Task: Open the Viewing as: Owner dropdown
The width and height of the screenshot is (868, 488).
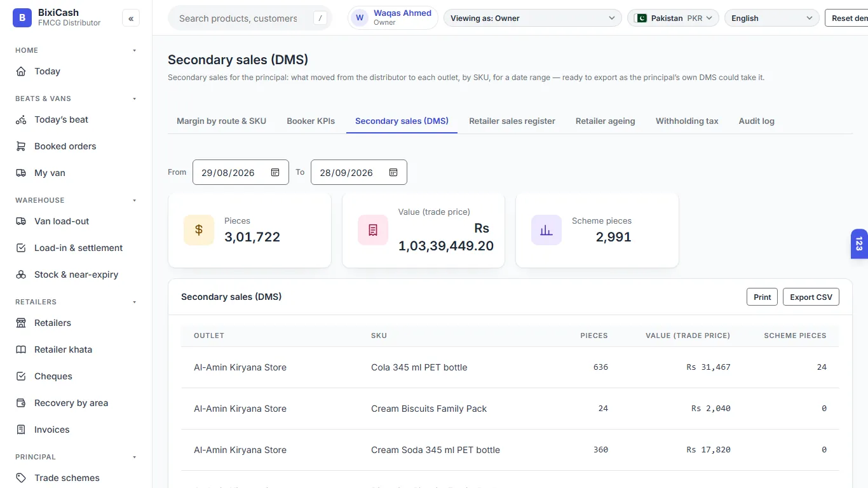Action: coord(532,18)
